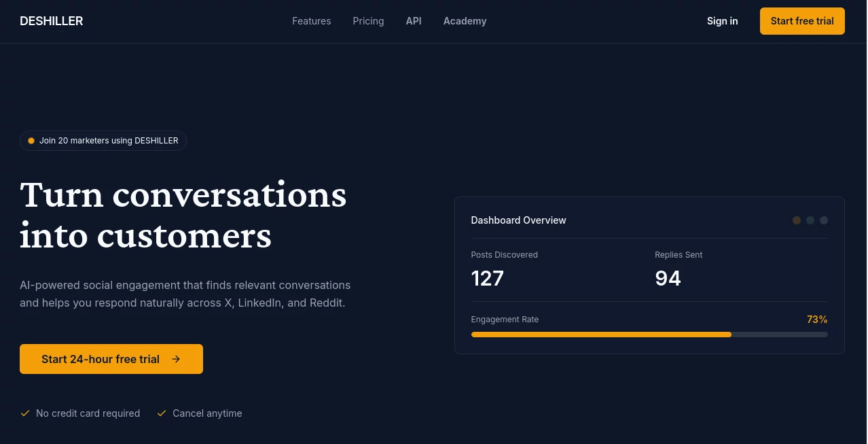Select the API tab in the navigation
The height and width of the screenshot is (444, 868).
[414, 21]
